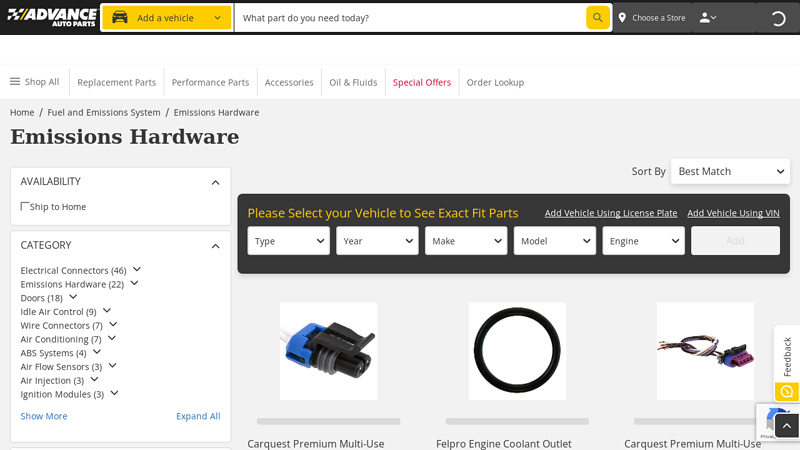Go to Special Offers
Image resolution: width=800 pixels, height=450 pixels.
click(x=422, y=82)
